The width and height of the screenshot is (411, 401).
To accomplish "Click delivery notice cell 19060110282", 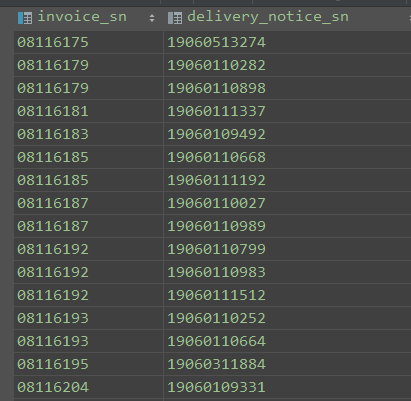I will pyautogui.click(x=287, y=65).
